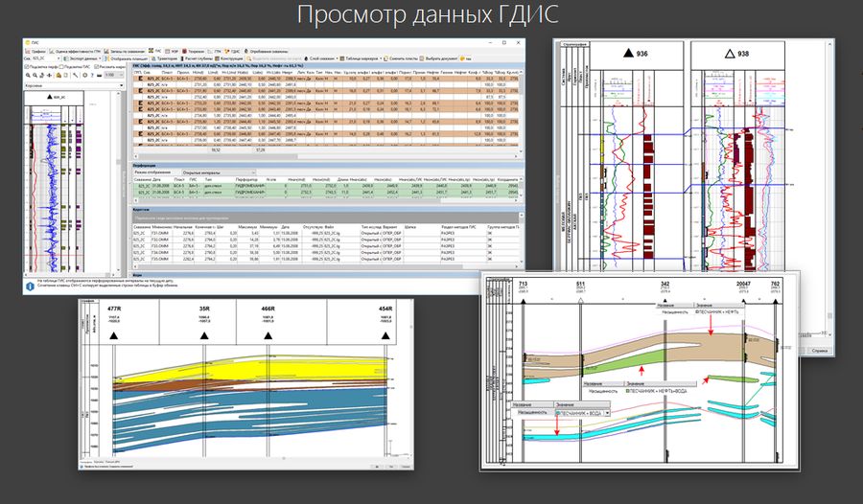Click well 936 header in correlation window
Image resolution: width=863 pixels, height=504 pixels.
636,54
